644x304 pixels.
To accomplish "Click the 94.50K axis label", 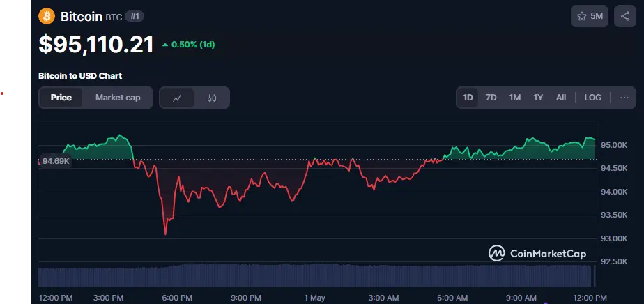I will (x=615, y=168).
